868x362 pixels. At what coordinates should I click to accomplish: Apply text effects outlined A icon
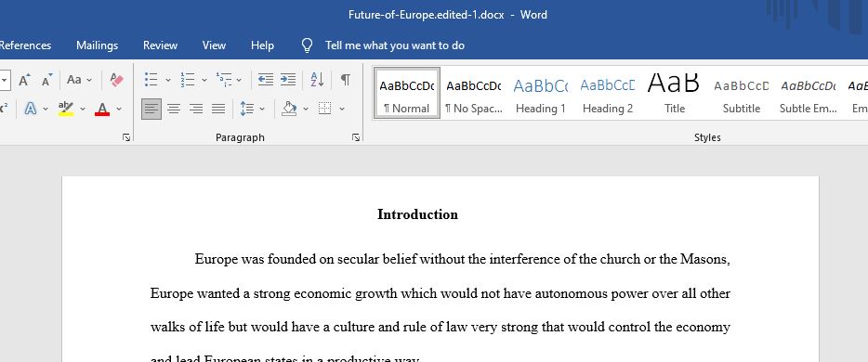(x=31, y=109)
